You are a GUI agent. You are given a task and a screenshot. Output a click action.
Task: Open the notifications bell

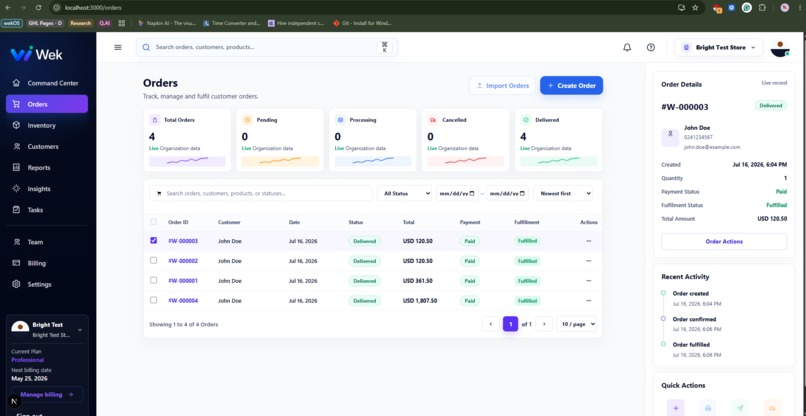pos(627,47)
